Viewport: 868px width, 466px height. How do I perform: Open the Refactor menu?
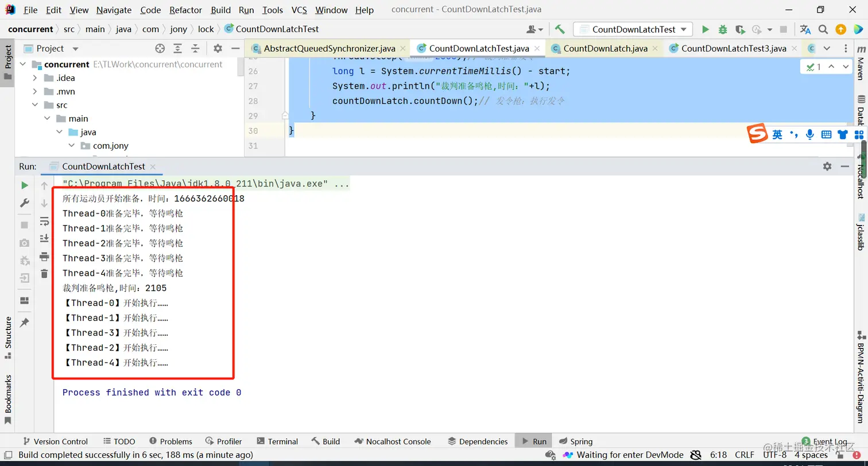click(x=185, y=10)
